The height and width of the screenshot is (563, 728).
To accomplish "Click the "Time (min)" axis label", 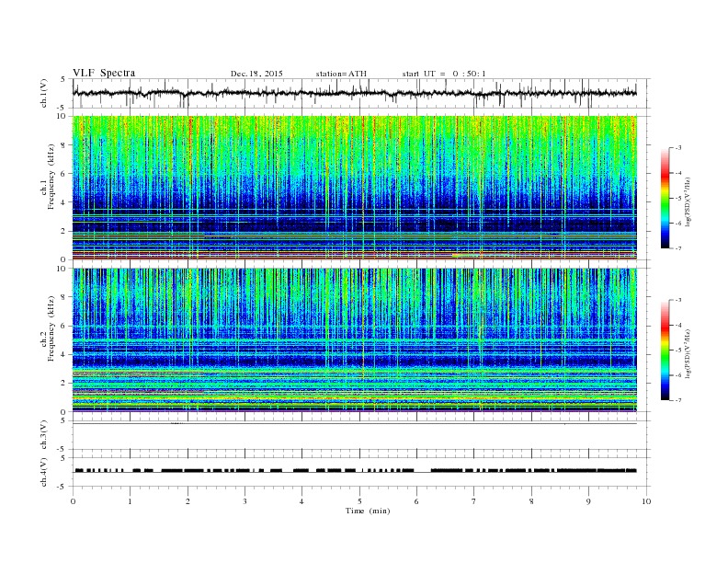I will [368, 511].
